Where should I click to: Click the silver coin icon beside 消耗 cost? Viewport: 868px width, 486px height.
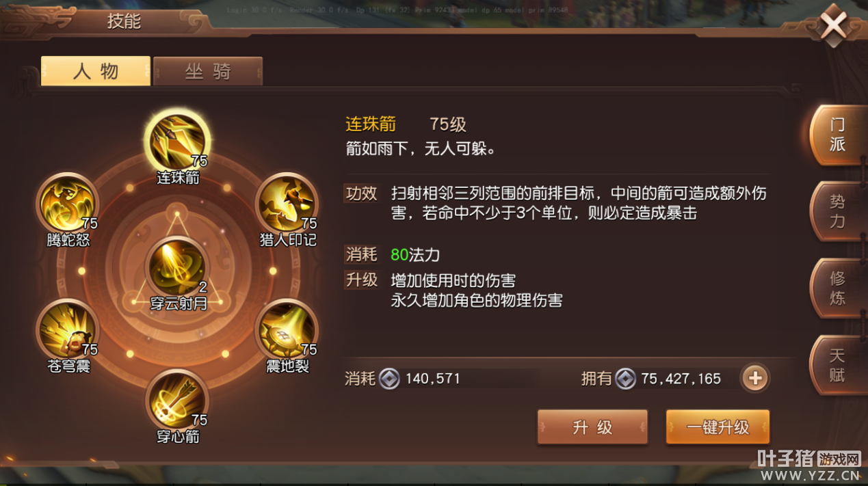(389, 378)
